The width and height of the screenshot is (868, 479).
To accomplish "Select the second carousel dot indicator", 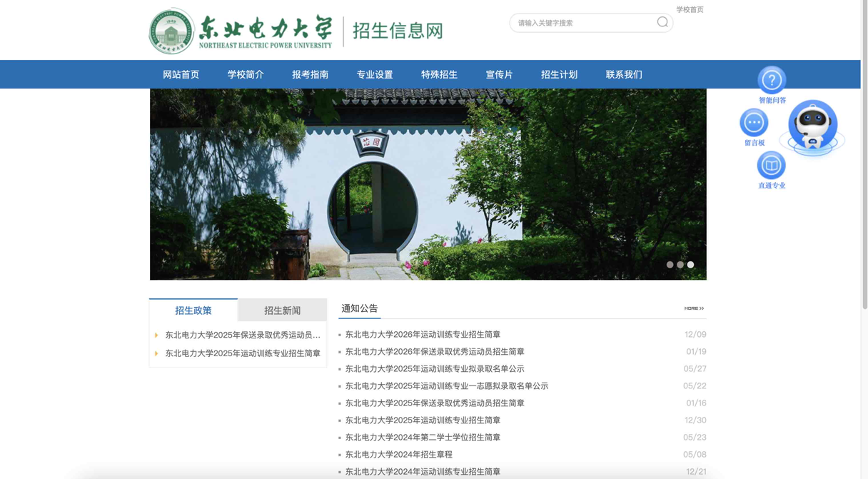I will (x=680, y=265).
